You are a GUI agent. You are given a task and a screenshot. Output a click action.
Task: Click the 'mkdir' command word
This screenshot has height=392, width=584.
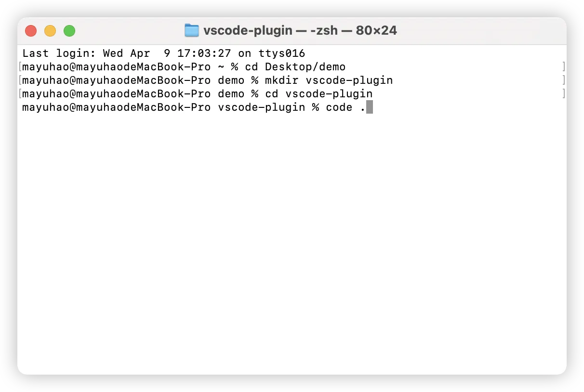(x=282, y=80)
